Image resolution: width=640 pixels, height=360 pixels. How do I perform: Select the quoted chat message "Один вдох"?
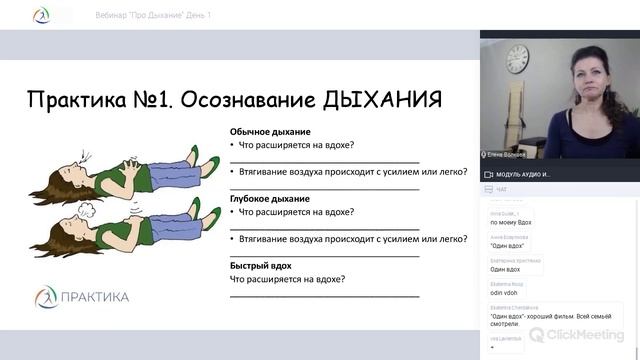pos(507,246)
